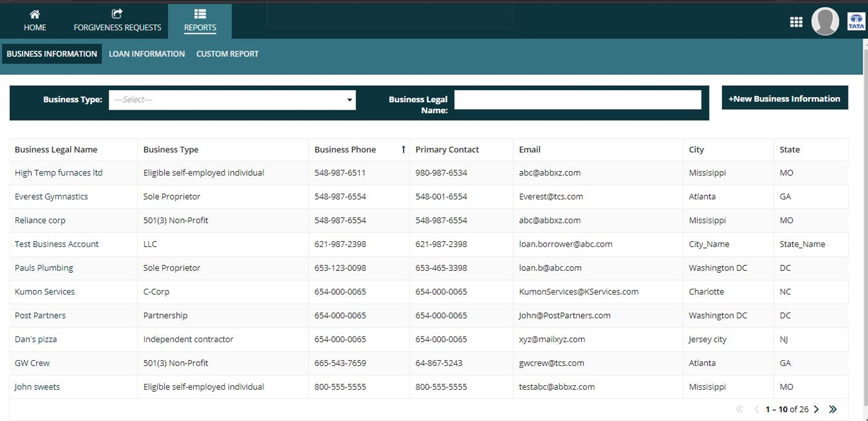Click the Independent contractor business type cell
This screenshot has width=868, height=421.
coord(188,339)
